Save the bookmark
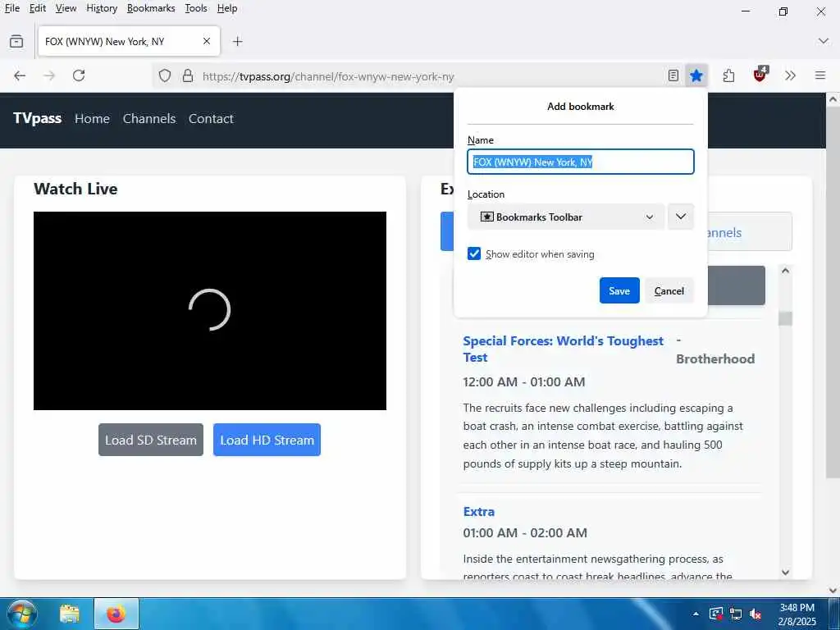This screenshot has height=630, width=840. click(619, 290)
